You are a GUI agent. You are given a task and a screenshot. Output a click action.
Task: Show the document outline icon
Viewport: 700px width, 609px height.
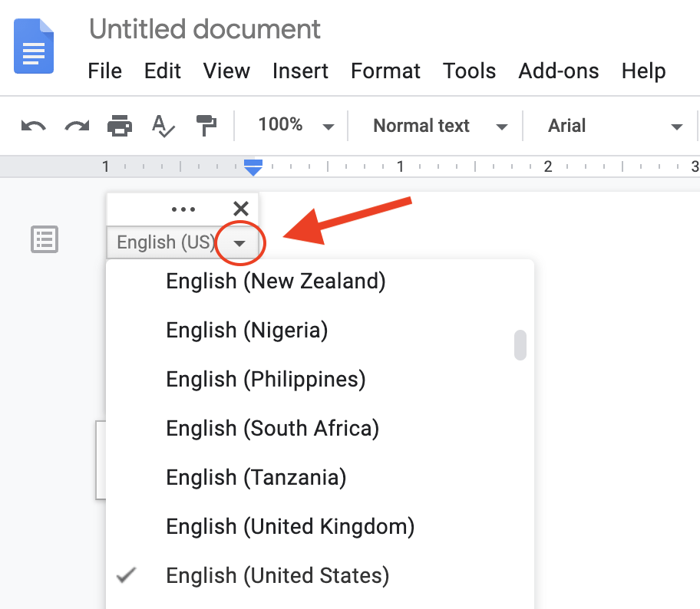tap(44, 239)
